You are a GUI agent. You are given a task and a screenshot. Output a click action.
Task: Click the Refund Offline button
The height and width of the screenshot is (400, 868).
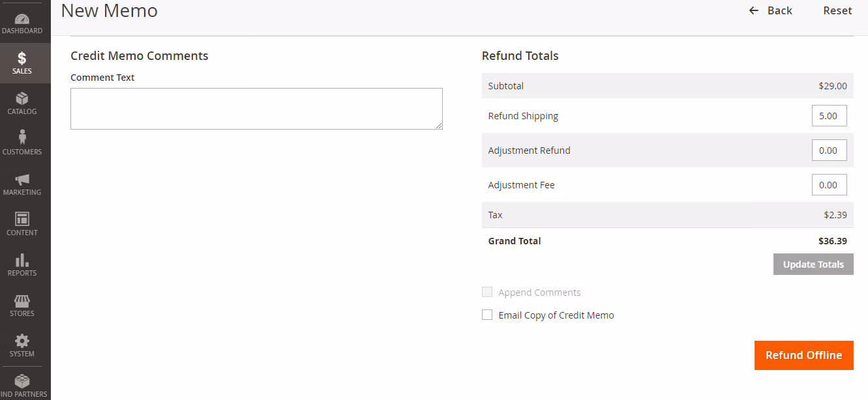tap(803, 356)
